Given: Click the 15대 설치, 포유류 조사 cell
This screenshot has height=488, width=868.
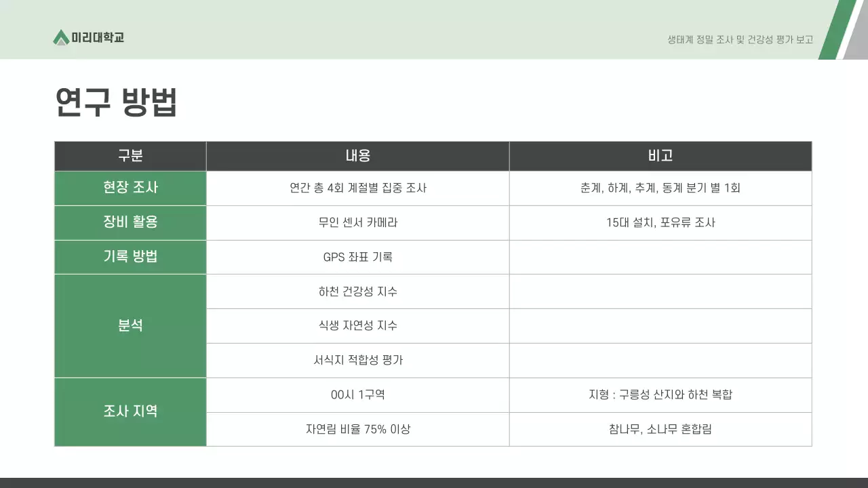Looking at the screenshot, I should click(660, 222).
